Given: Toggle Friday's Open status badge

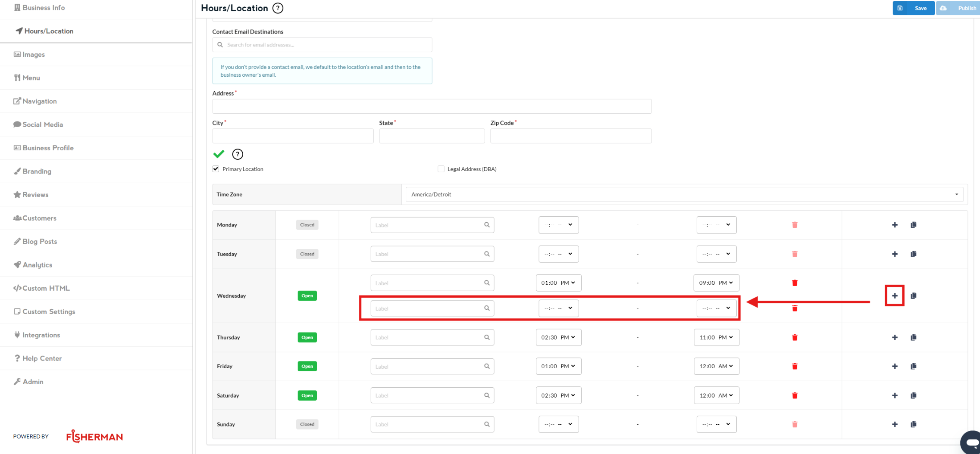Looking at the screenshot, I should (x=307, y=366).
